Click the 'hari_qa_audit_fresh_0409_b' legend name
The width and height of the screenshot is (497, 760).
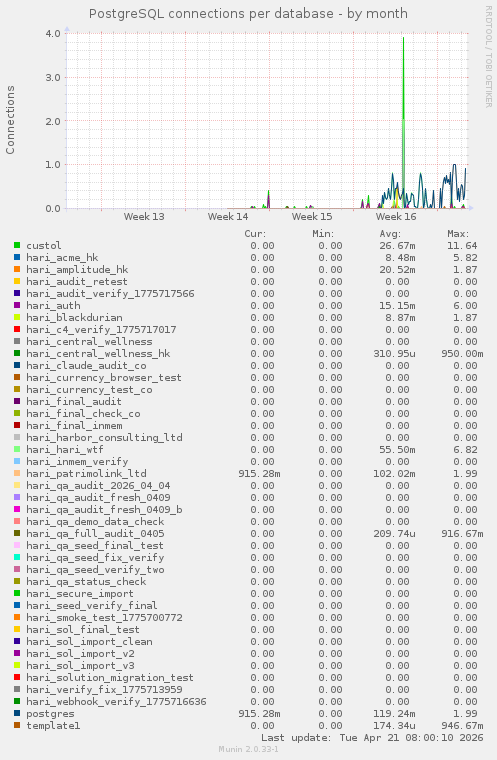coord(104,509)
